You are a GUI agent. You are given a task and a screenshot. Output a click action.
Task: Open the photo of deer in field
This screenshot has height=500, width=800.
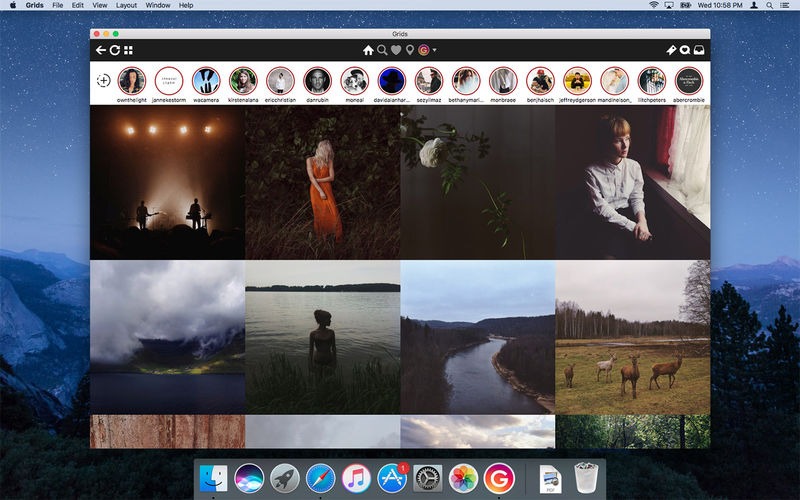(x=633, y=338)
